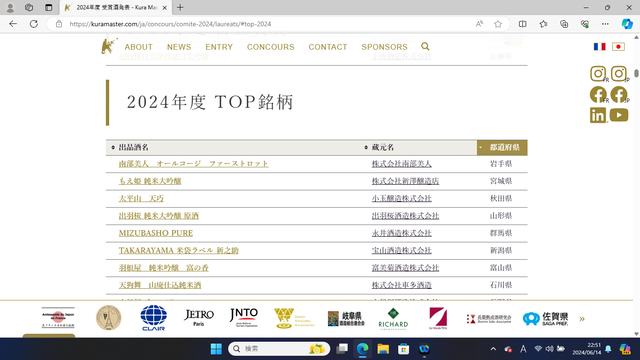Click the Kura Master logo
The height and width of the screenshot is (360, 640).
point(109,46)
